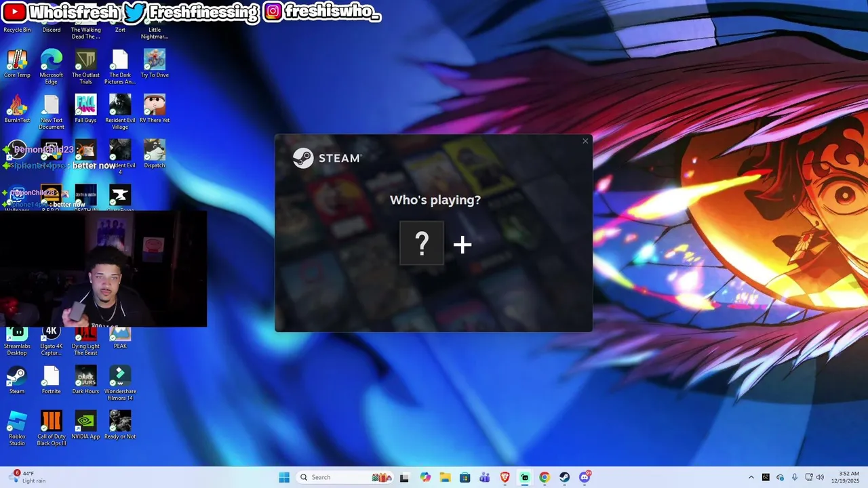Open Wondershare Filmora 14 shortcut

coord(120,383)
